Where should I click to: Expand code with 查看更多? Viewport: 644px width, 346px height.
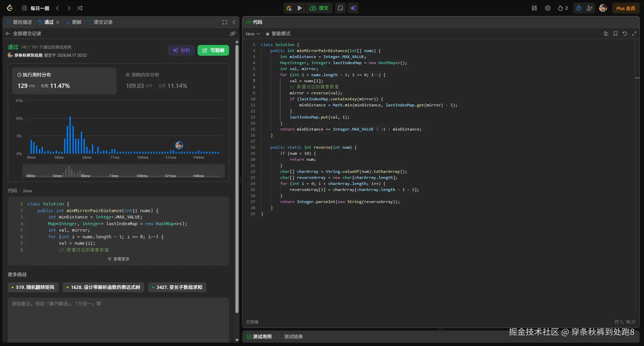point(118,259)
